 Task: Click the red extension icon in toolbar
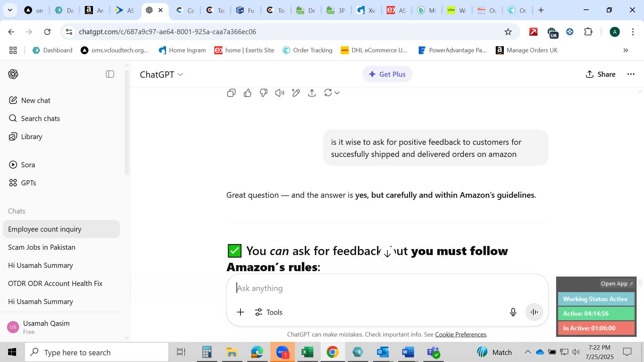[x=533, y=32]
